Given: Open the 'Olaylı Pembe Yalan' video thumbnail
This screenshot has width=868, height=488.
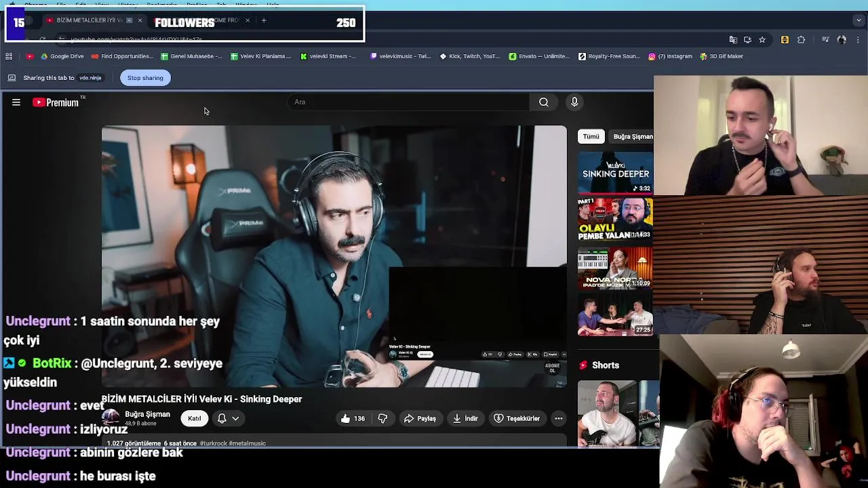Looking at the screenshot, I should 615,218.
